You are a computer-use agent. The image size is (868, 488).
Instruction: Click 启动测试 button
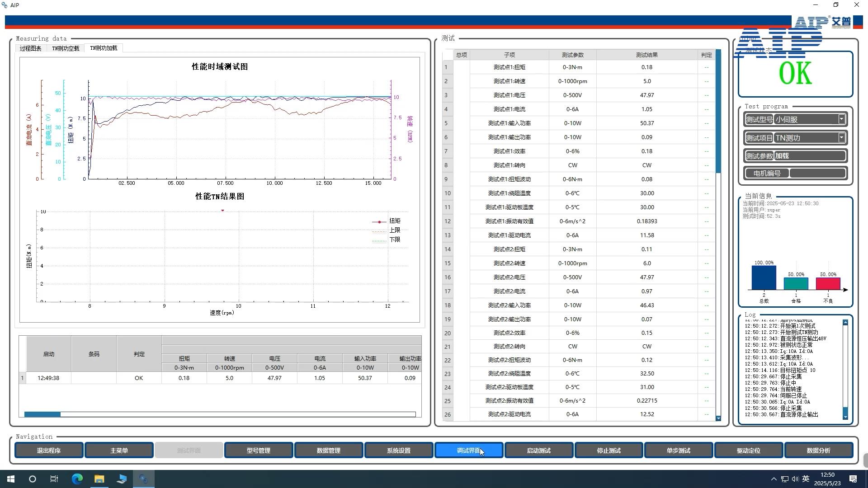pyautogui.click(x=539, y=450)
